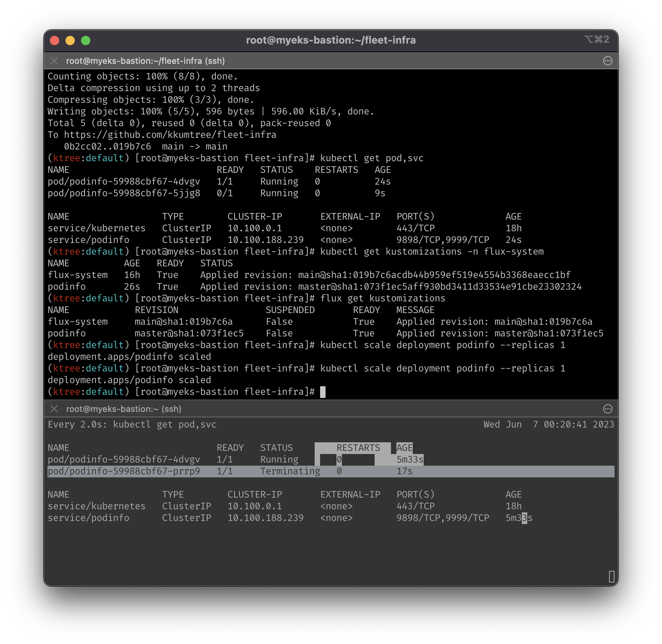Click revision master@sha1:073f1ec5 under REVISION
The width and height of the screenshot is (662, 644).
[189, 333]
